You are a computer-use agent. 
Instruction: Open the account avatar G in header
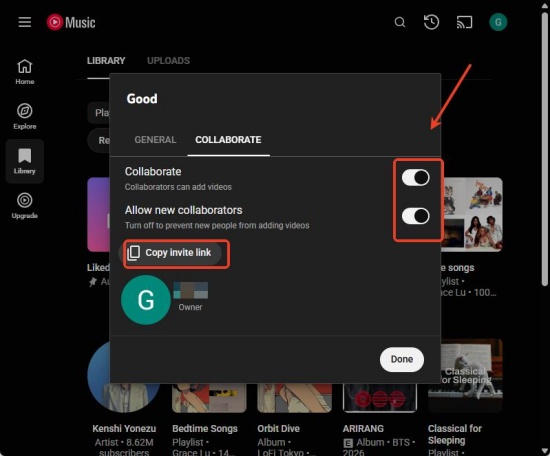pyautogui.click(x=498, y=22)
